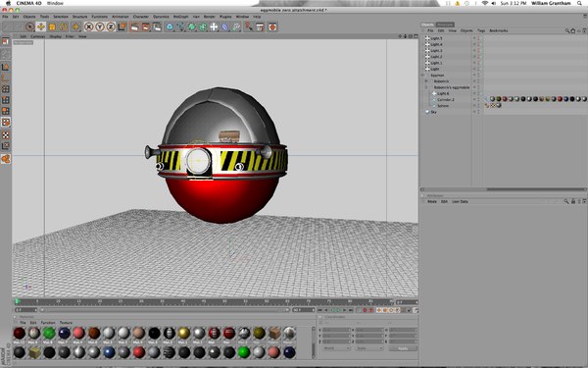Viewport: 588px width, 368px height.
Task: Open Mode menu in Attributes panel
Action: pyautogui.click(x=432, y=201)
